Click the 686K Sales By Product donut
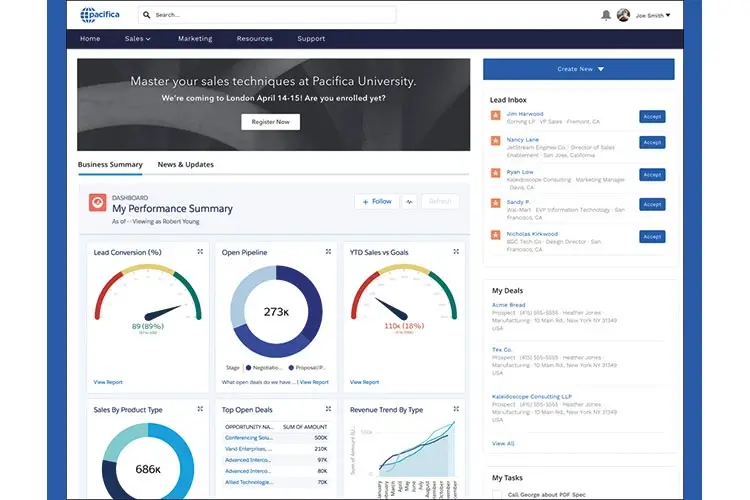Screen dimensions: 750x500 click(x=148, y=461)
